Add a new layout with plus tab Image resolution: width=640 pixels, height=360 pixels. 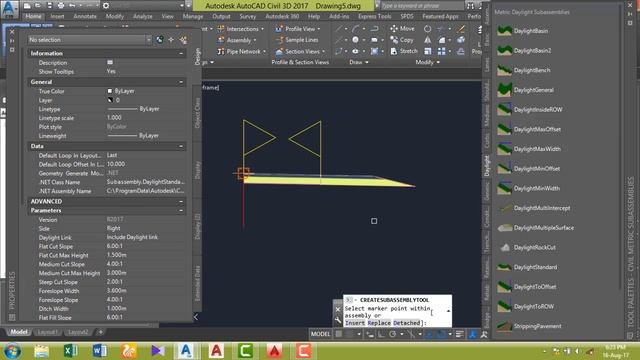(100, 332)
